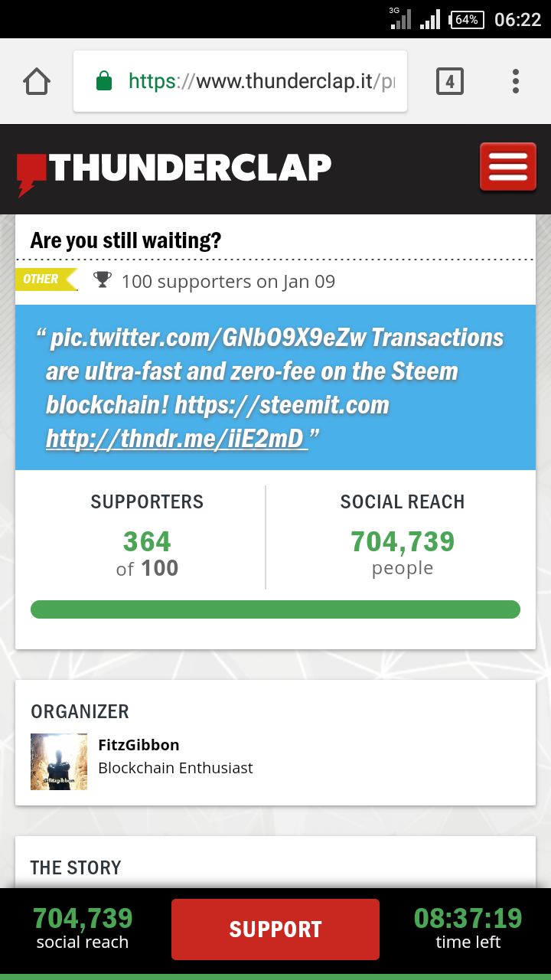Tap the FitzGibbon organizer avatar
Viewport: 551px width, 980px height.
(59, 762)
